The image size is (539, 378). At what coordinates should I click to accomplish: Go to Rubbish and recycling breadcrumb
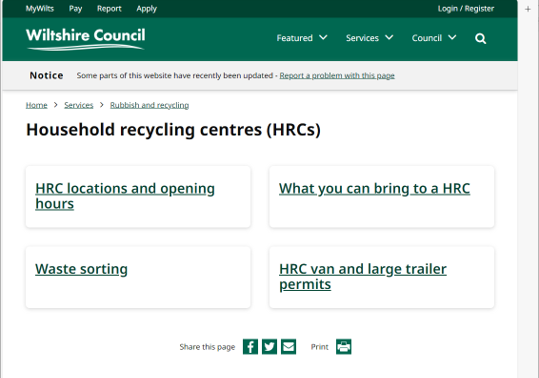click(150, 105)
